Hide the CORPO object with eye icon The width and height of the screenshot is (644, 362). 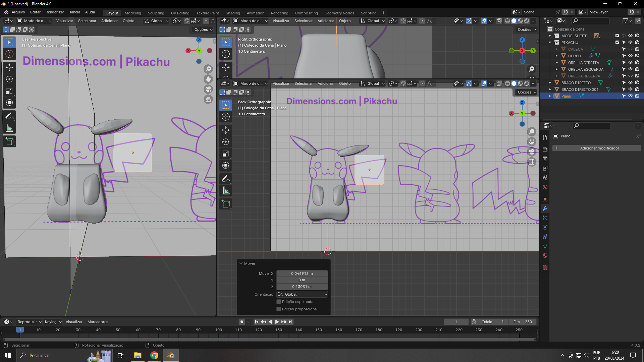(x=630, y=56)
